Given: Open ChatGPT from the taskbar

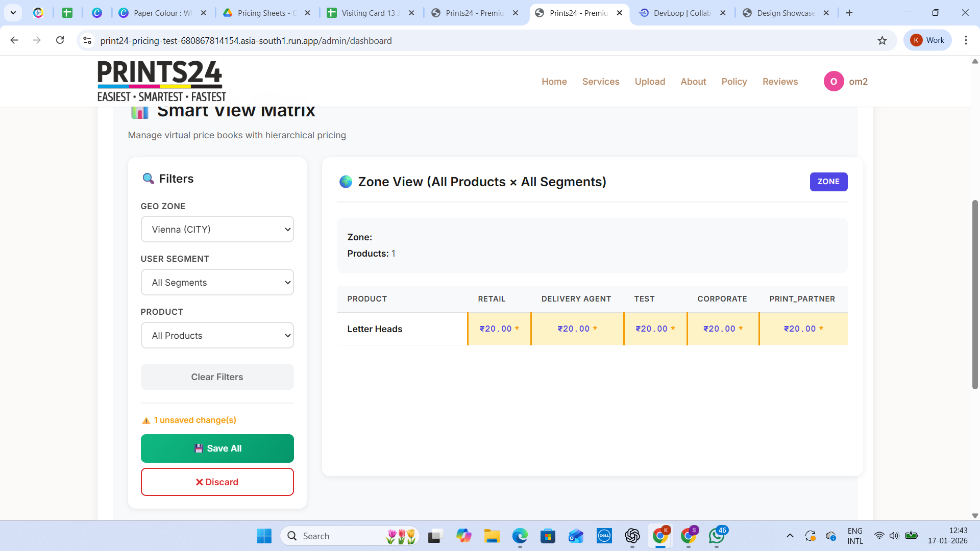Looking at the screenshot, I should (632, 536).
